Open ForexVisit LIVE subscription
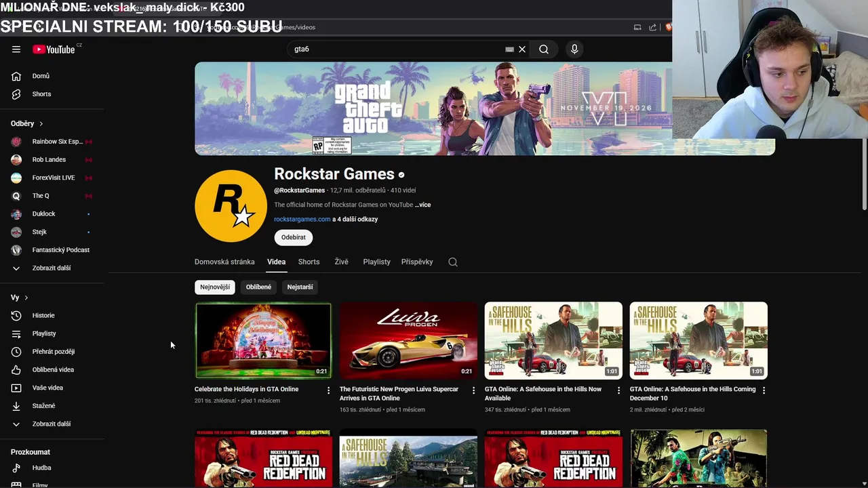The width and height of the screenshot is (868, 488). pyautogui.click(x=52, y=178)
